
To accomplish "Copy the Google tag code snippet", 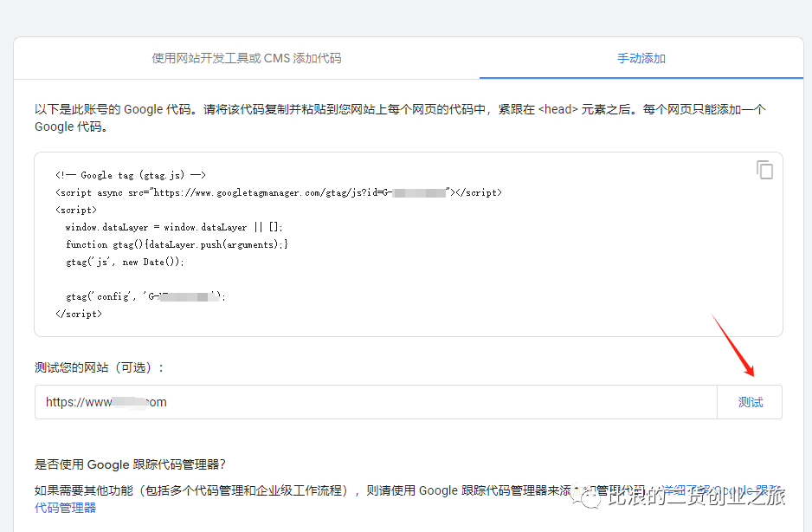I will [x=764, y=170].
